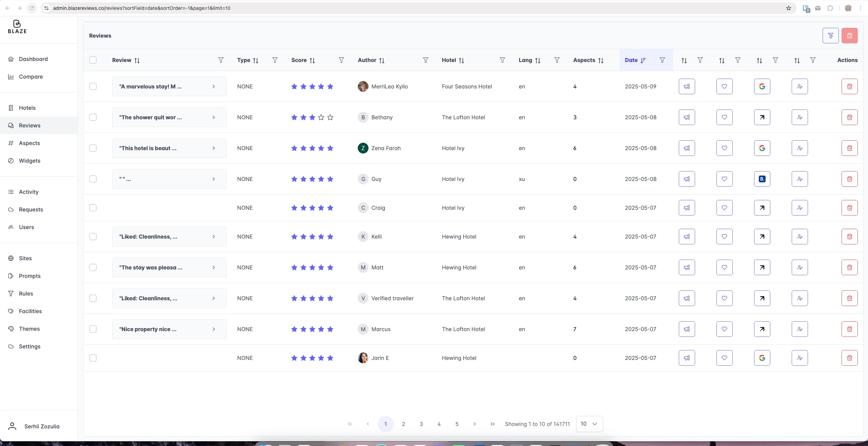Click the clear filters icon above the table
Image resolution: width=868 pixels, height=446 pixels.
pyautogui.click(x=830, y=36)
